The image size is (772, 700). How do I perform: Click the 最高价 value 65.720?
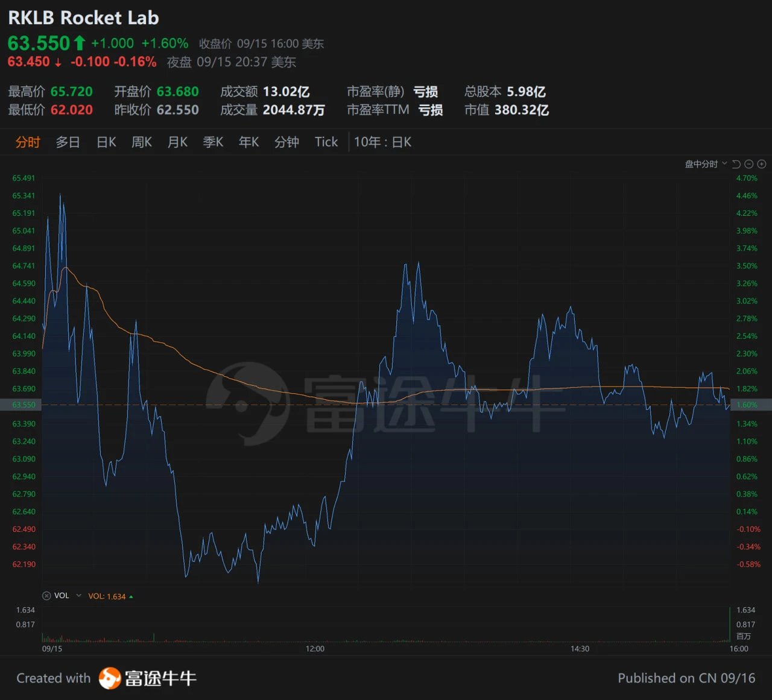(72, 92)
